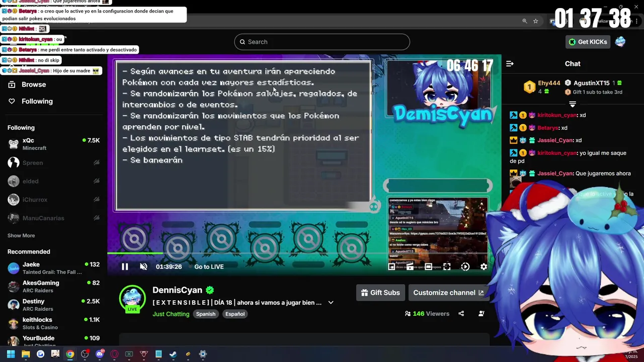Open Windows Start menu

[11, 354]
